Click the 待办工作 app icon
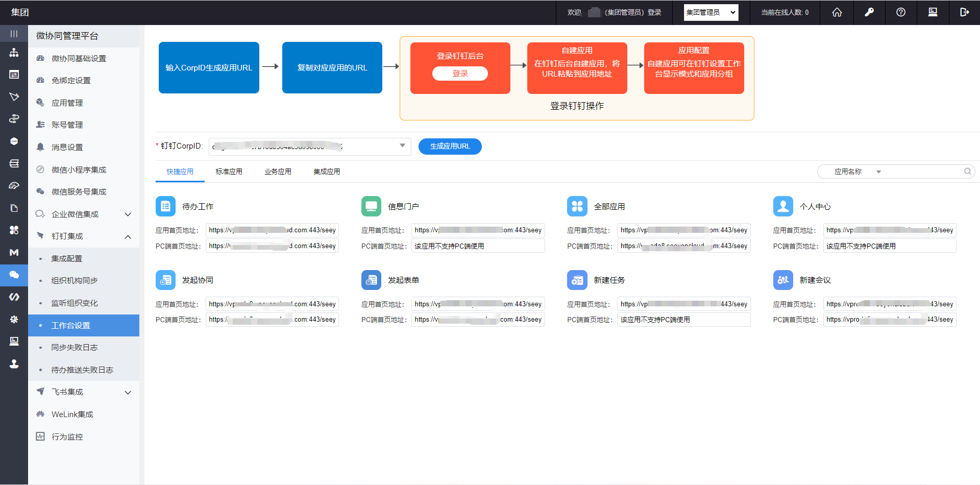Screen dimensions: 980x485 165,206
